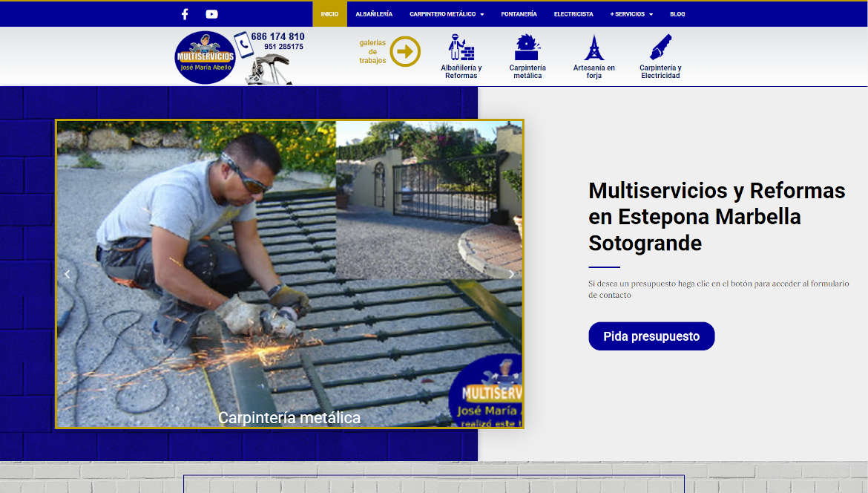Open the Facebook page icon
Viewport: 868px width, 493px height.
pos(185,14)
